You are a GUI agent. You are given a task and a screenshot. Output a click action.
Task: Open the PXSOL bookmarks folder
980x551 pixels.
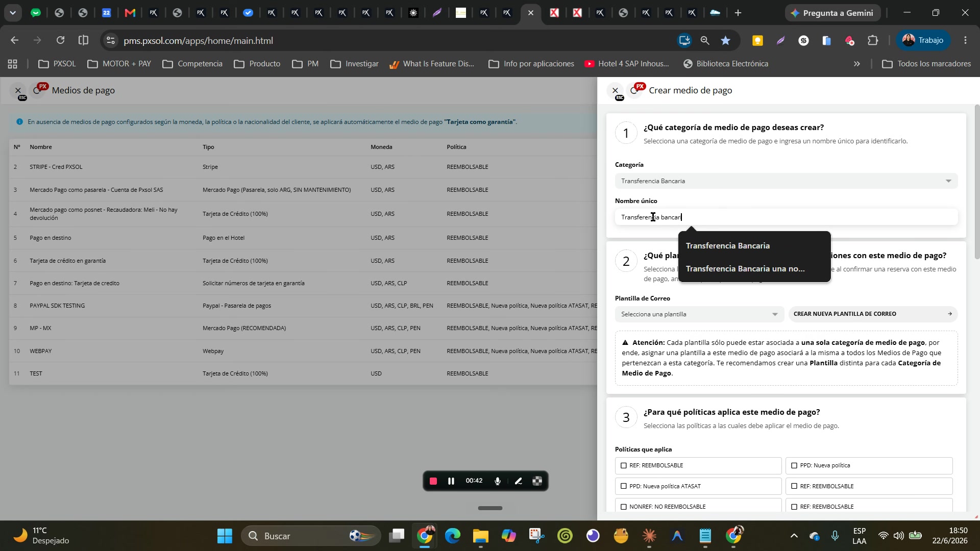(x=57, y=64)
